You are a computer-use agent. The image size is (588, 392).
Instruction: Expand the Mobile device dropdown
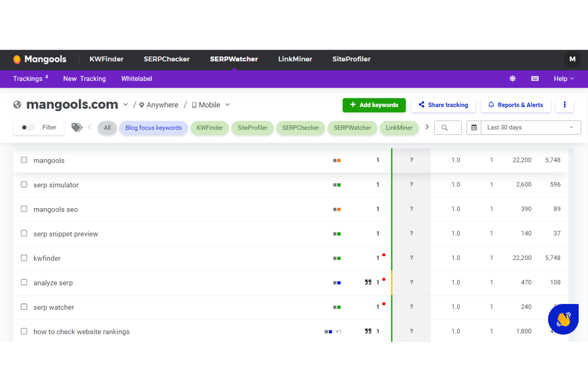click(228, 105)
